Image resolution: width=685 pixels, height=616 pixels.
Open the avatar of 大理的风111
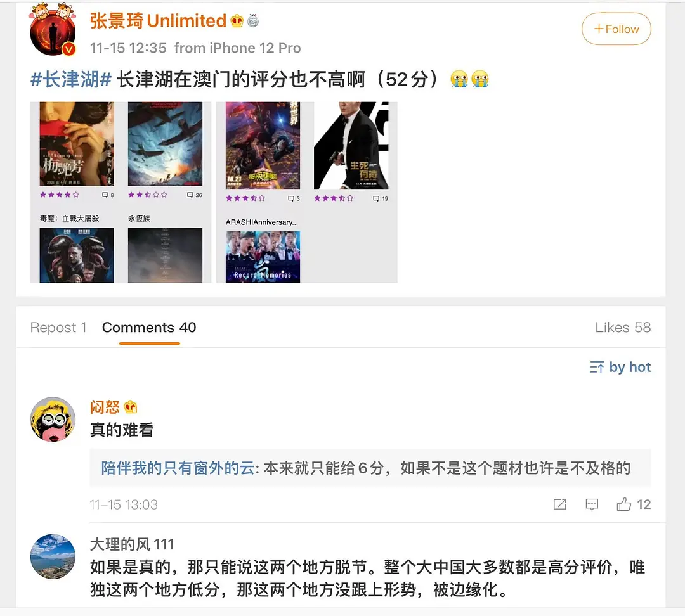53,556
